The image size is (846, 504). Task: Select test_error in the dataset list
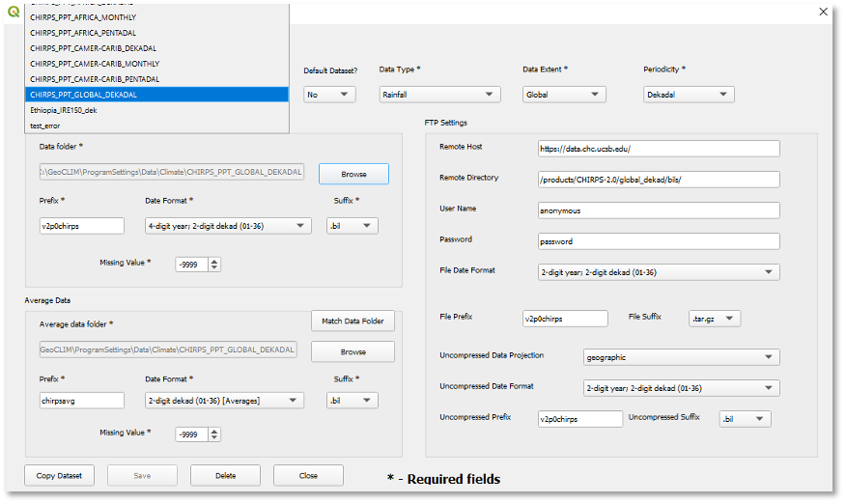[x=45, y=126]
